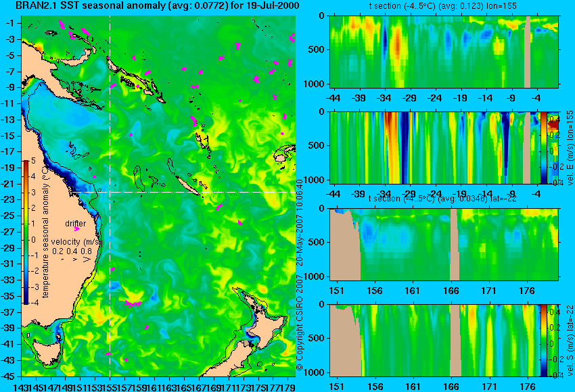Click the "t section ... lon=155" panel title
Image resolution: width=575 pixels, height=392 pixels.
pyautogui.click(x=442, y=6)
